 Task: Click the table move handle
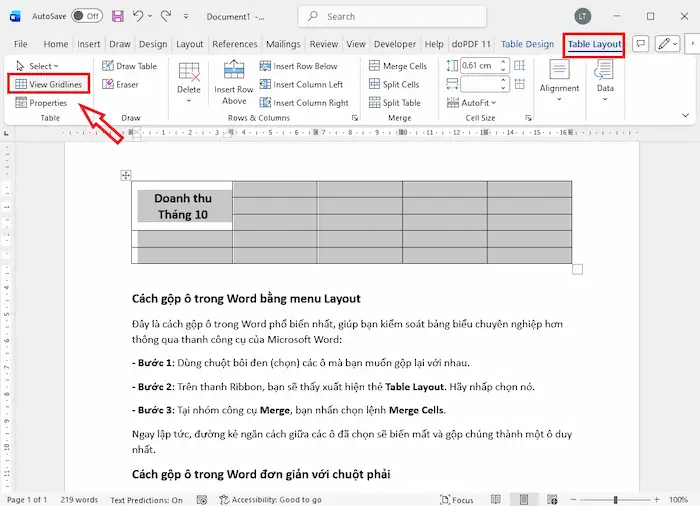(126, 175)
